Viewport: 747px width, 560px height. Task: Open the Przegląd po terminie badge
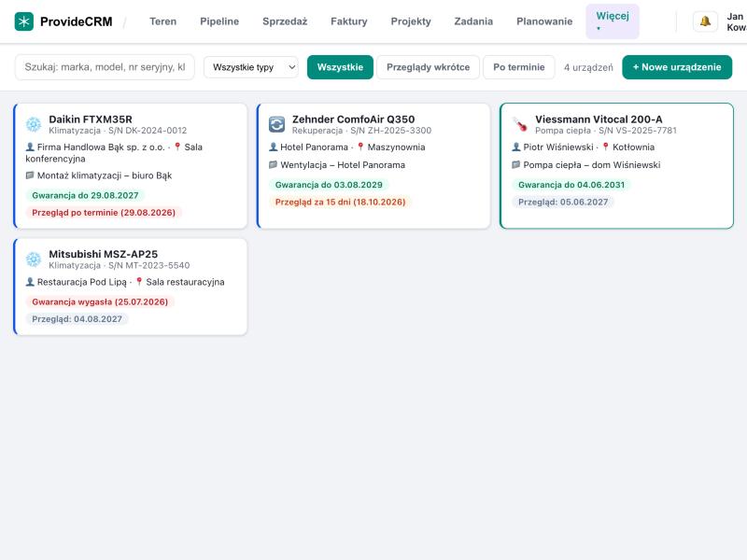[x=104, y=213]
